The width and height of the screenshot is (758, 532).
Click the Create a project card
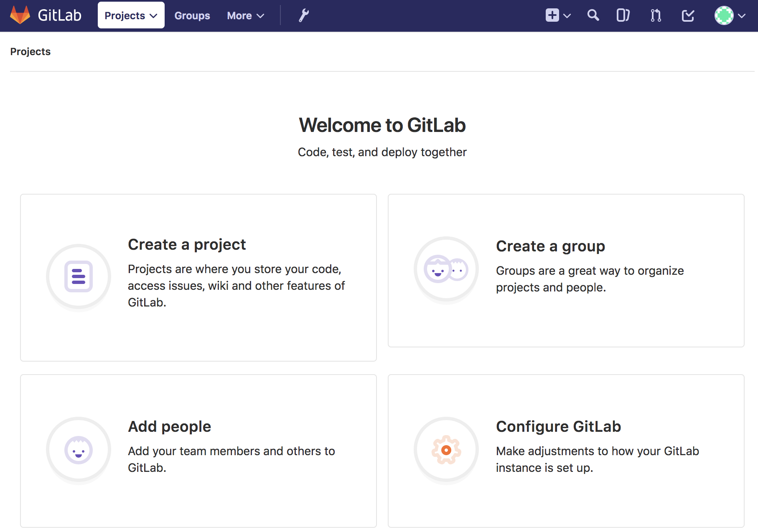click(x=198, y=277)
